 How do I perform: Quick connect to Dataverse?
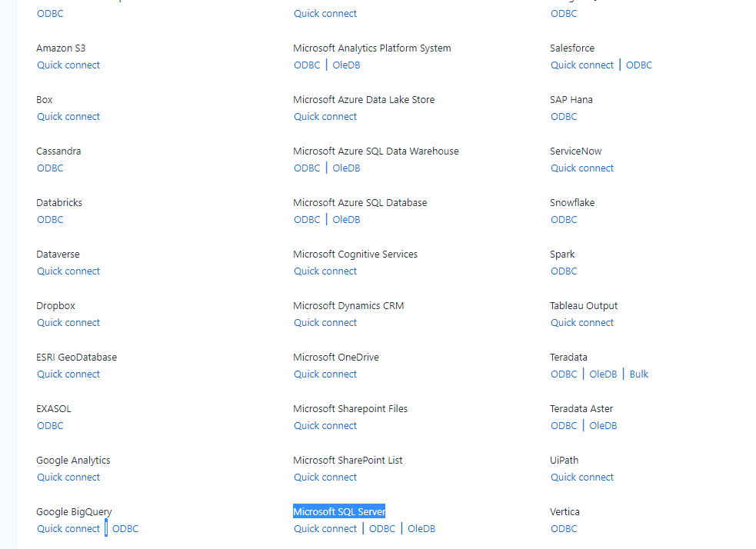68,271
